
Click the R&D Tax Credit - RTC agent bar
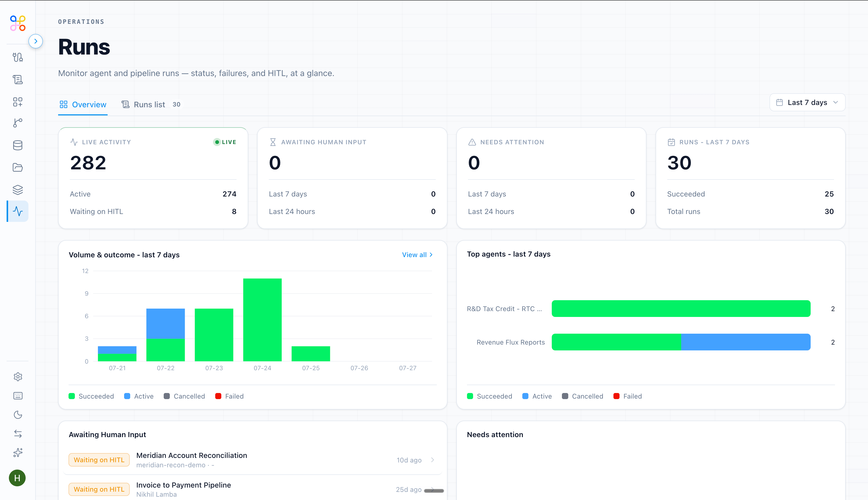pos(681,309)
